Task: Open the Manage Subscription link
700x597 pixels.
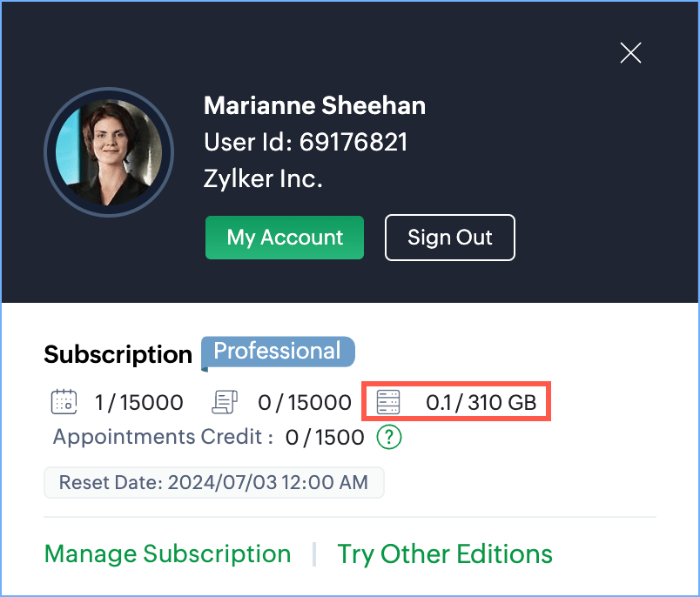Action: point(167,553)
